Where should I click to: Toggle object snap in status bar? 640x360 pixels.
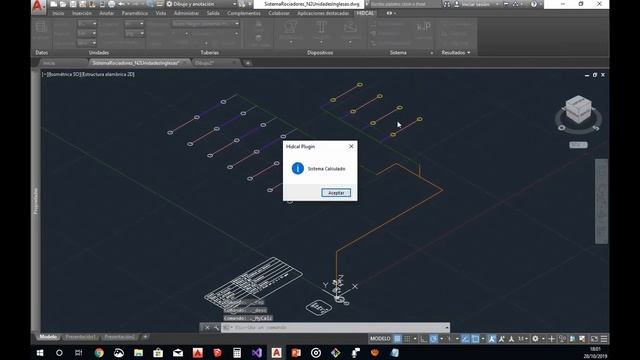click(x=475, y=339)
